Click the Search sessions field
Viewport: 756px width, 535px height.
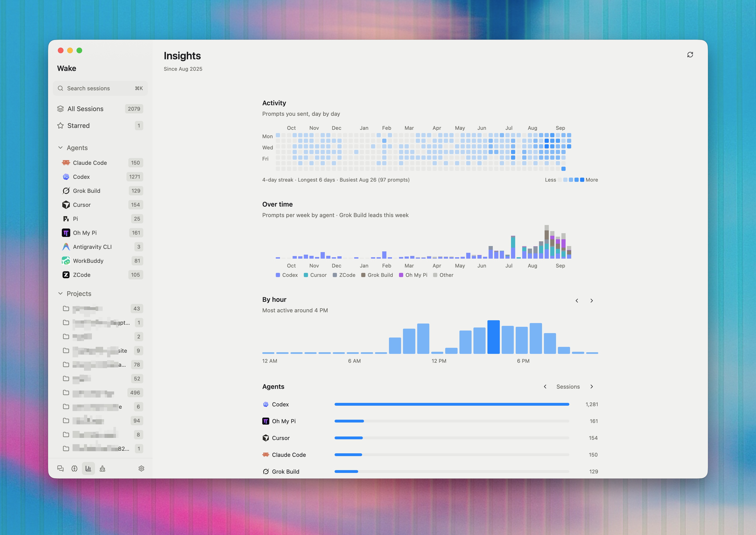(100, 88)
